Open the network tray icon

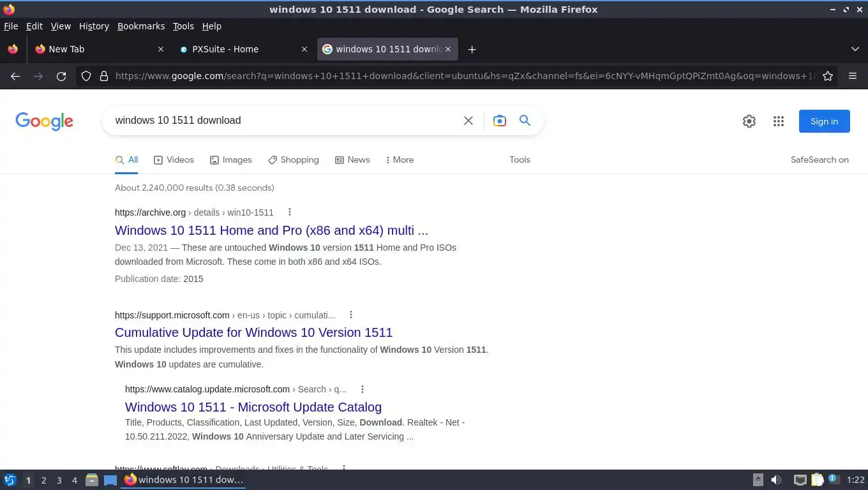click(800, 480)
